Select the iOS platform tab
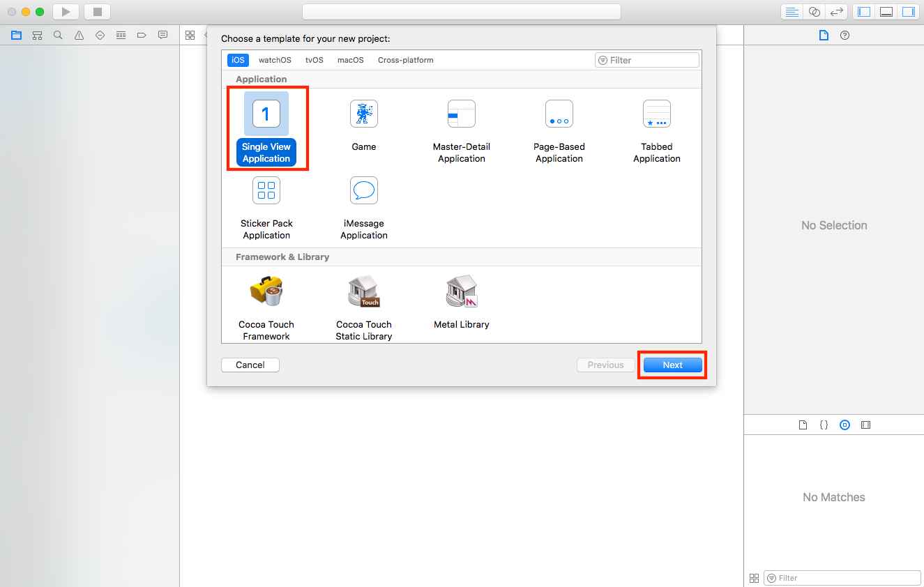924x587 pixels. pos(238,60)
